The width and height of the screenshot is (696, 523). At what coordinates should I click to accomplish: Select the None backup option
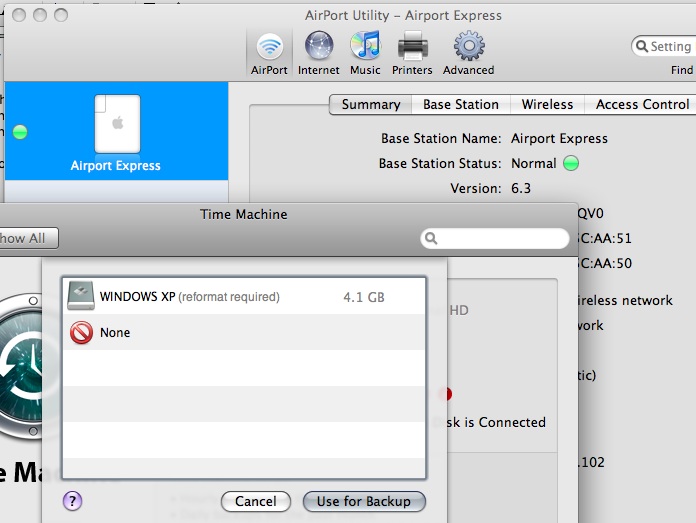coord(244,332)
